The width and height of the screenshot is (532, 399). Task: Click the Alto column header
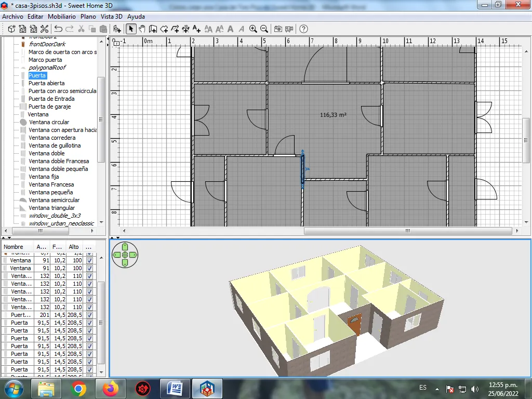point(74,247)
